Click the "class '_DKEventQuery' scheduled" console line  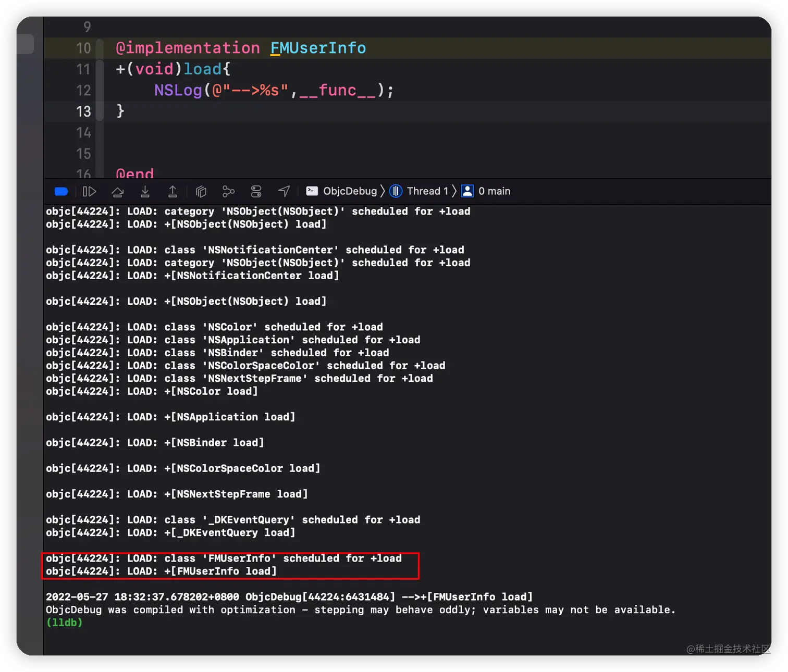(x=233, y=520)
